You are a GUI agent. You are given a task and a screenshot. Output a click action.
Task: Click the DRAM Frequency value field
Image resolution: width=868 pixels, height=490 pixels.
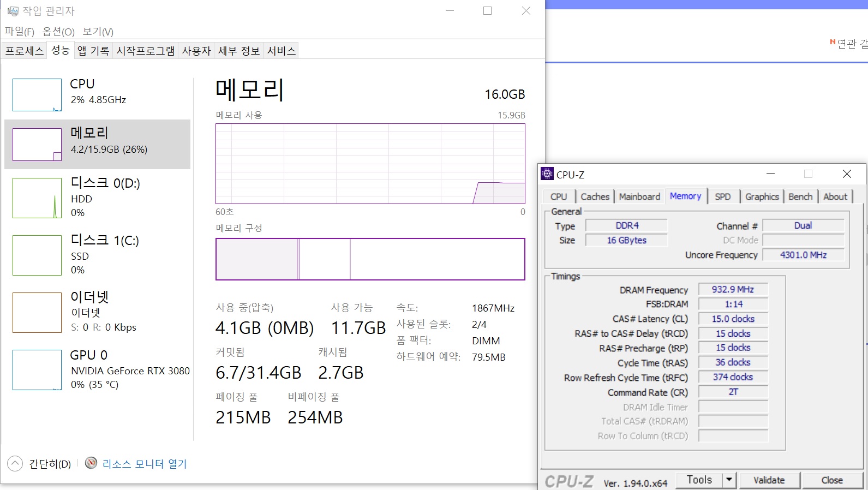[733, 290]
